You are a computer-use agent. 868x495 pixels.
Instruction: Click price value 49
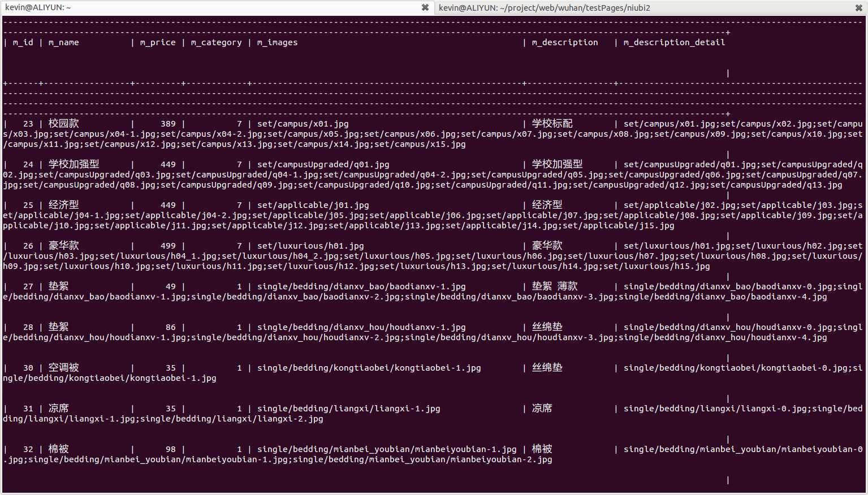tap(171, 286)
